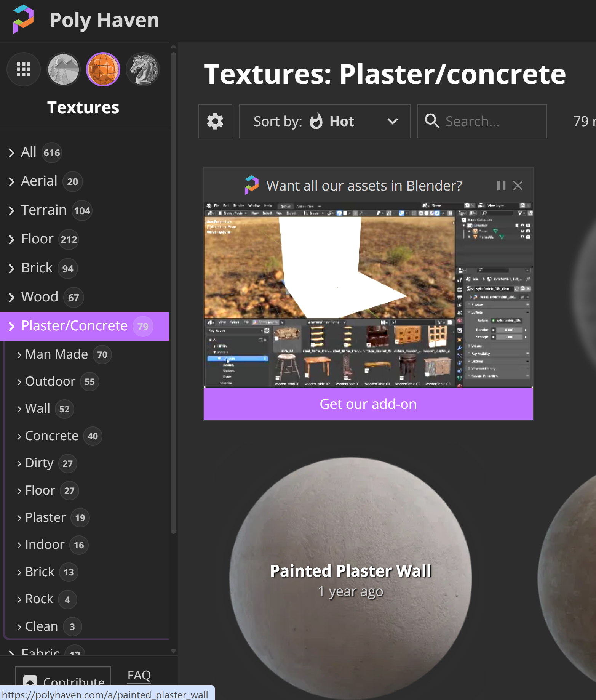Open the Sort by Hot dropdown
The image size is (596, 700).
324,121
